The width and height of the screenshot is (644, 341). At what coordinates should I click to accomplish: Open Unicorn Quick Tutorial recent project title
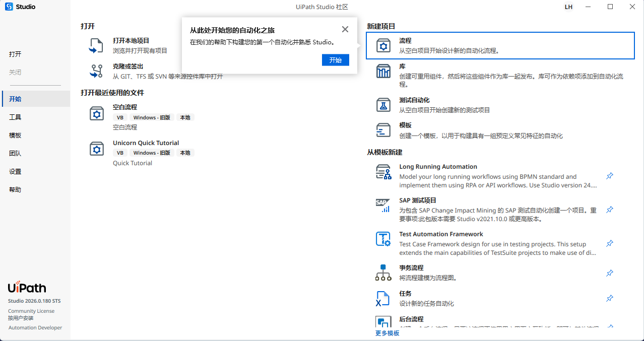tap(146, 143)
